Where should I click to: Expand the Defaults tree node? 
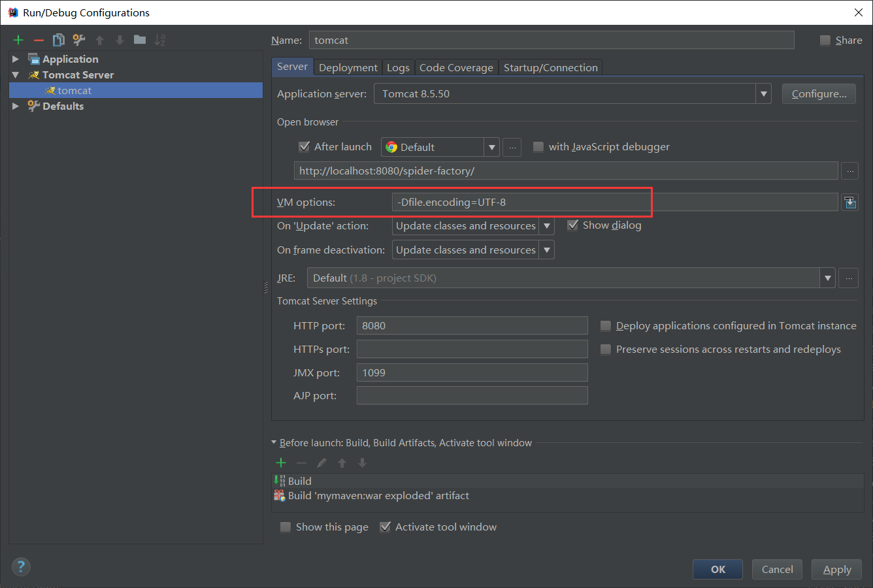pos(16,106)
